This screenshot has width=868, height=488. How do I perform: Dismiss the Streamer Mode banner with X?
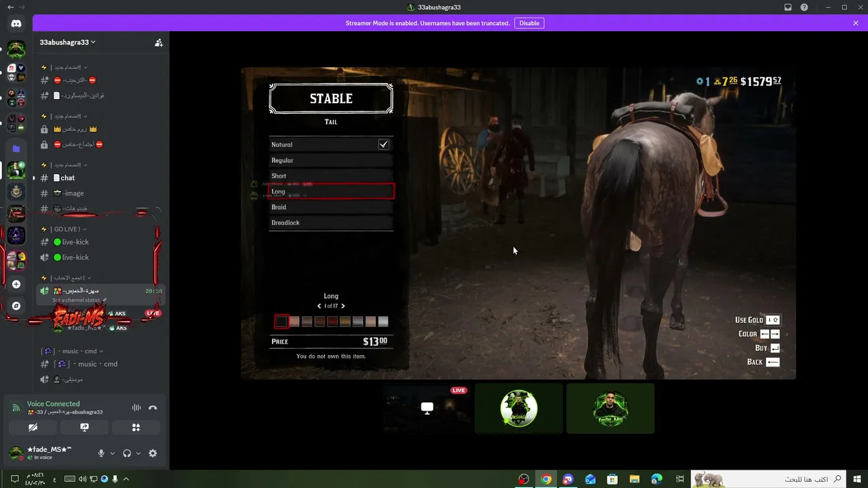pyautogui.click(x=856, y=23)
